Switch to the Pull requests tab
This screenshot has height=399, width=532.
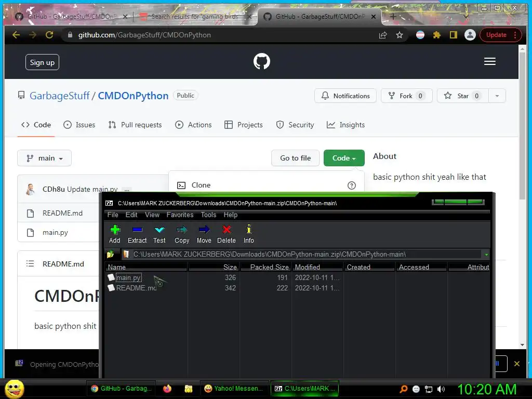point(135,125)
